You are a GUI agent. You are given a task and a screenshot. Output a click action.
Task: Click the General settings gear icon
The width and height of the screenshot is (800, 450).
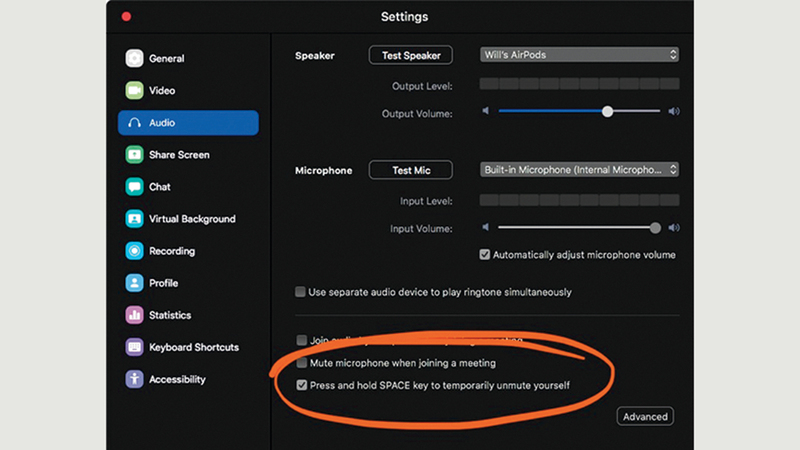(x=134, y=58)
